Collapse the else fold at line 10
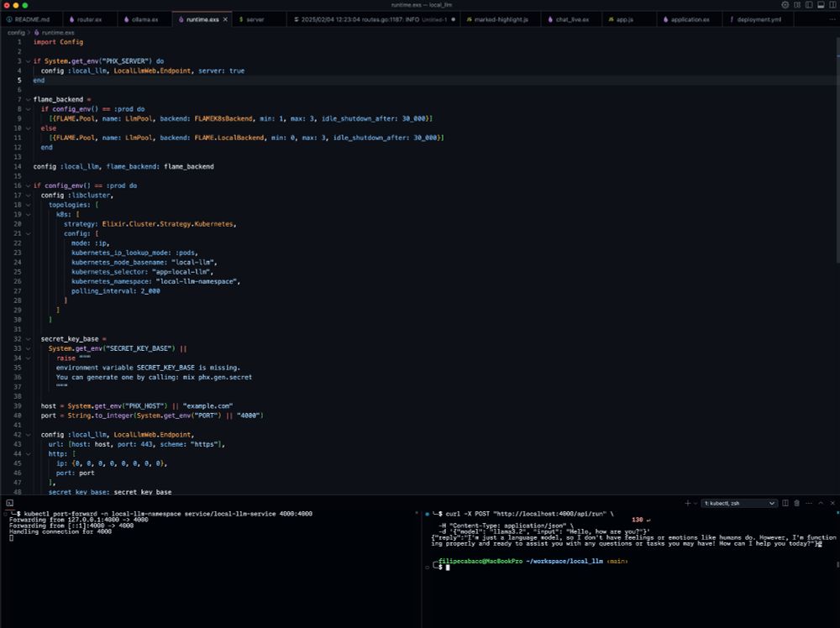840x628 pixels. pyautogui.click(x=28, y=128)
